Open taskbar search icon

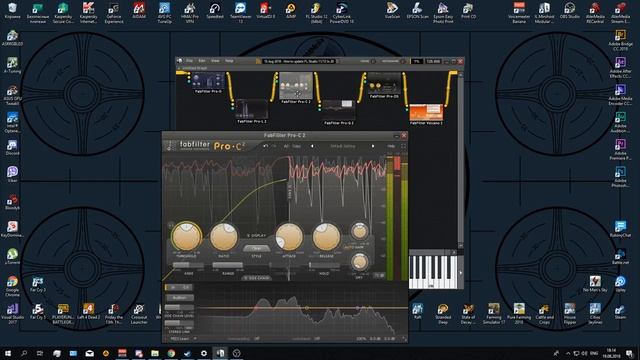point(24,353)
